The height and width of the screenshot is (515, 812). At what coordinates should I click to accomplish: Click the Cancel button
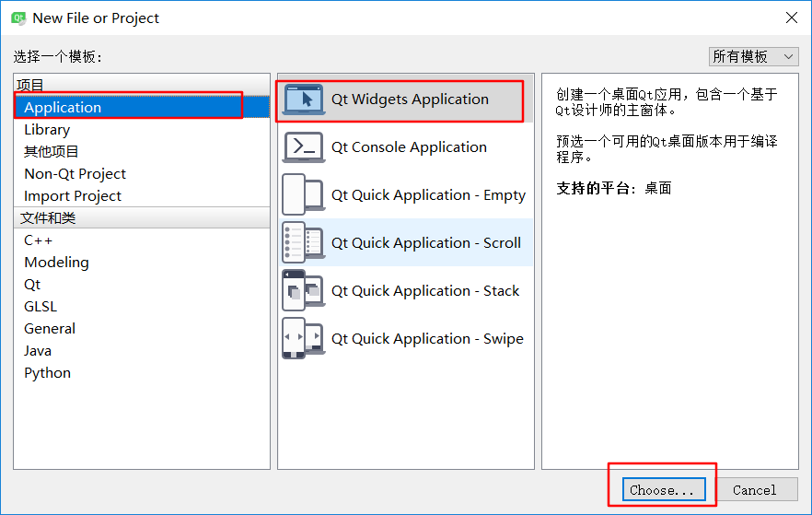754,489
